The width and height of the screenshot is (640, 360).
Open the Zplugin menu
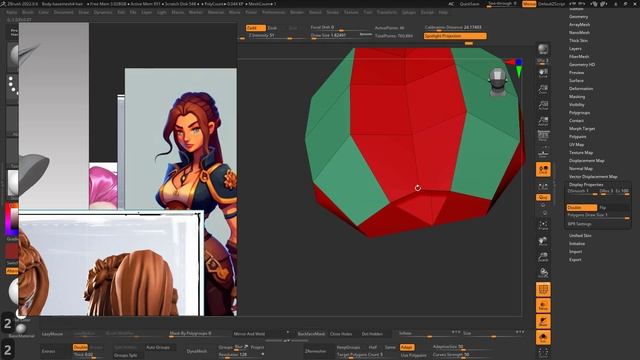point(409,12)
